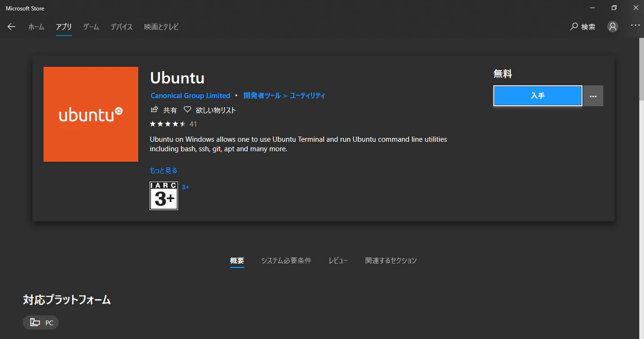Viewport: 644px width, 339px height.
Task: Open the ユーティリティ subcategory link
Action: click(x=307, y=96)
